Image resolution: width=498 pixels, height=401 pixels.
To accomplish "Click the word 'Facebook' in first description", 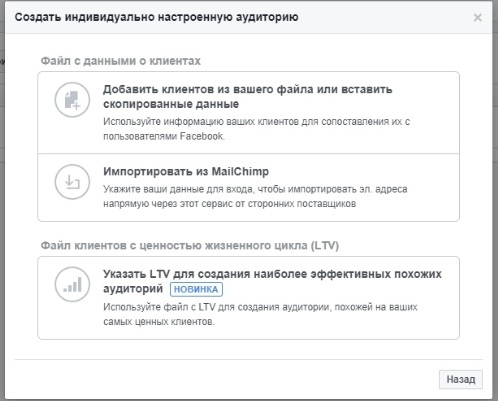I will click(x=202, y=136).
